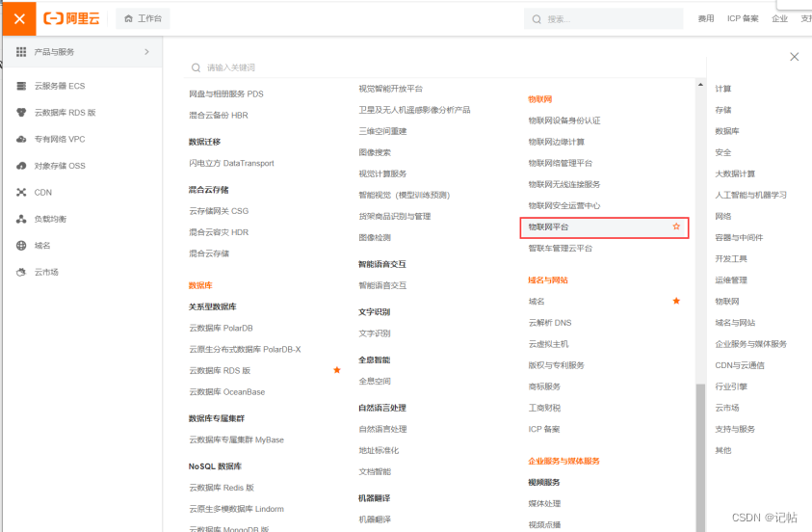Jump to 计算 category

point(723,89)
